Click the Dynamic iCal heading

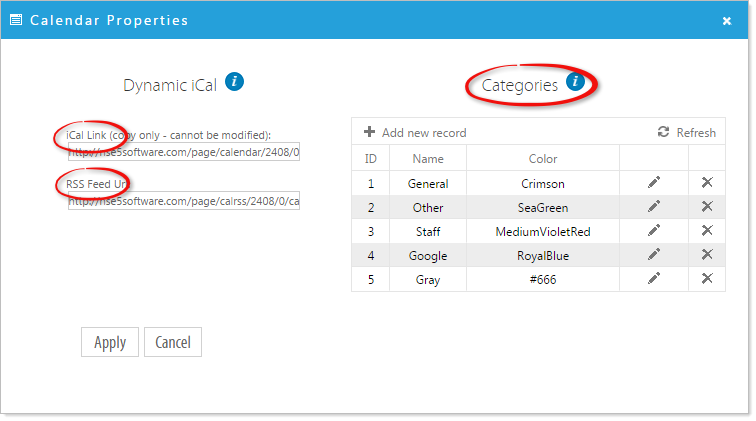pos(170,85)
